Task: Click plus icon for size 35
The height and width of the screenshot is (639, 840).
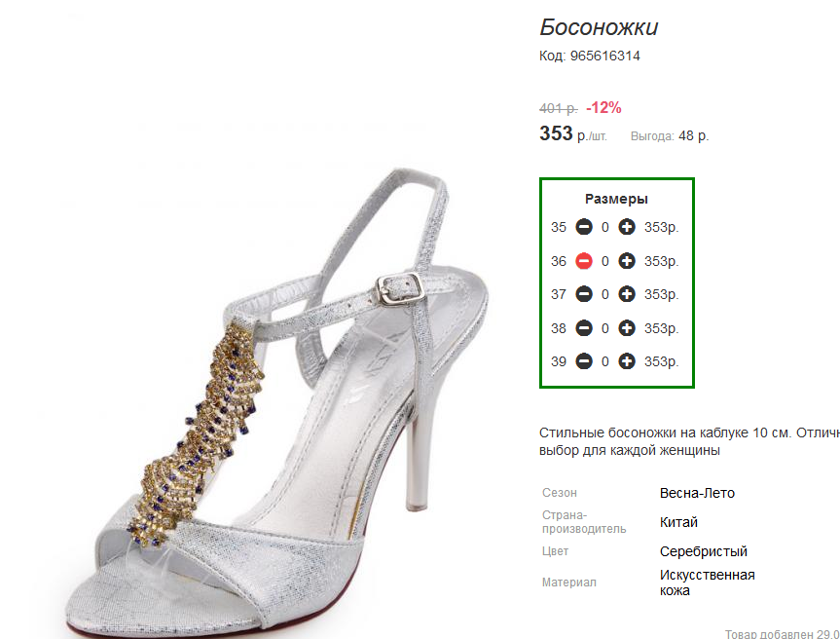Action: [627, 227]
